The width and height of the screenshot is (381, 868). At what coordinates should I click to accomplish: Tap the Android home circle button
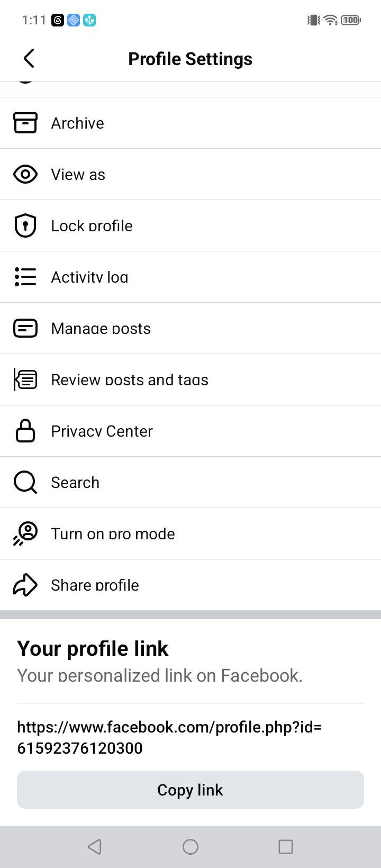[190, 847]
